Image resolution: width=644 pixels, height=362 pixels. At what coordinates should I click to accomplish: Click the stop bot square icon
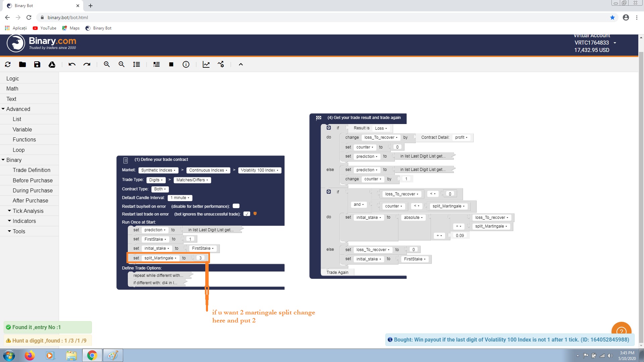(171, 64)
